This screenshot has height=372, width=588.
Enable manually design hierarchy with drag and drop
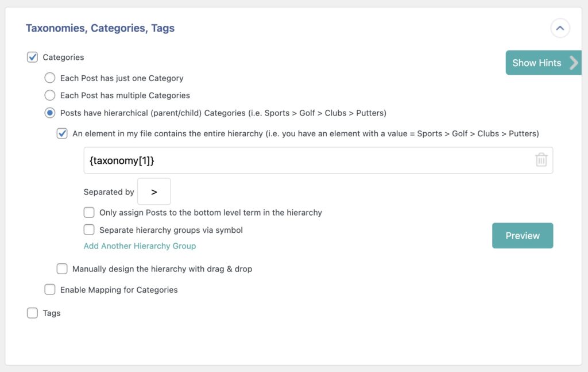click(62, 269)
